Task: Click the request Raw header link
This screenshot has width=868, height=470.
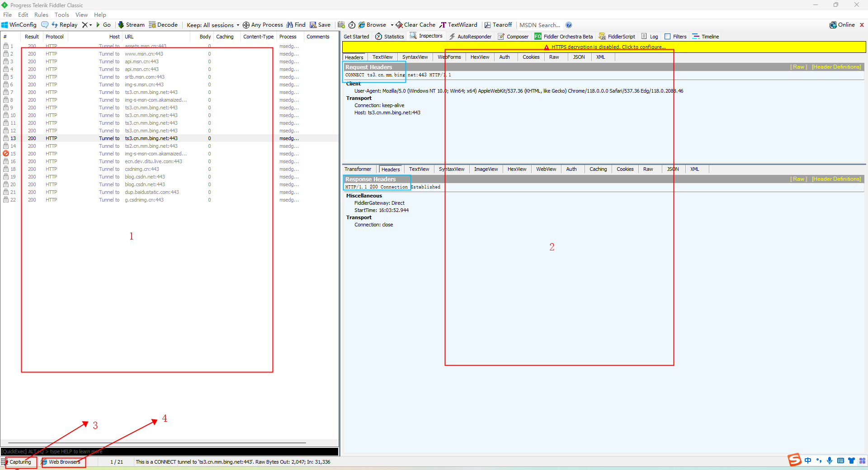Action: pos(798,67)
